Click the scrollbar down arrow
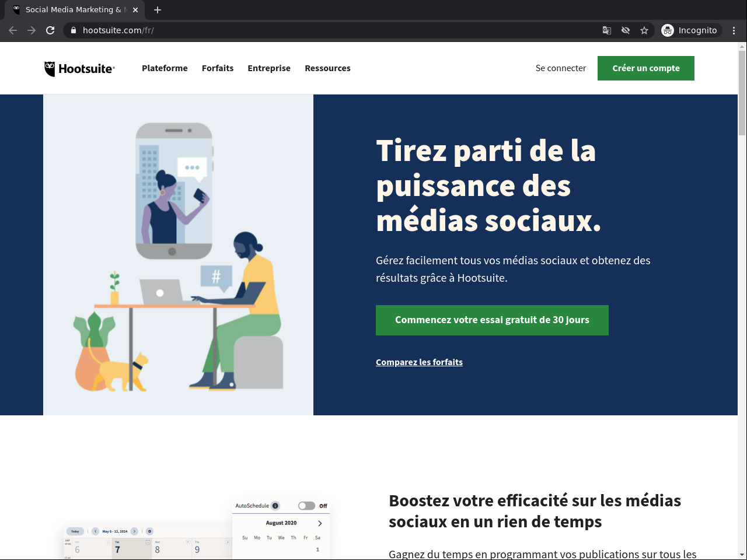The image size is (747, 560). coord(742,555)
